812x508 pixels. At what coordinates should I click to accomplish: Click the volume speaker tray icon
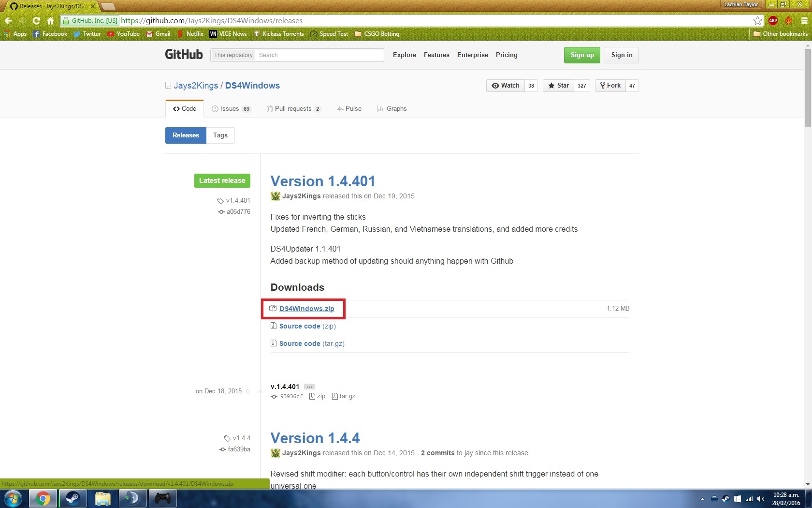pos(761,499)
